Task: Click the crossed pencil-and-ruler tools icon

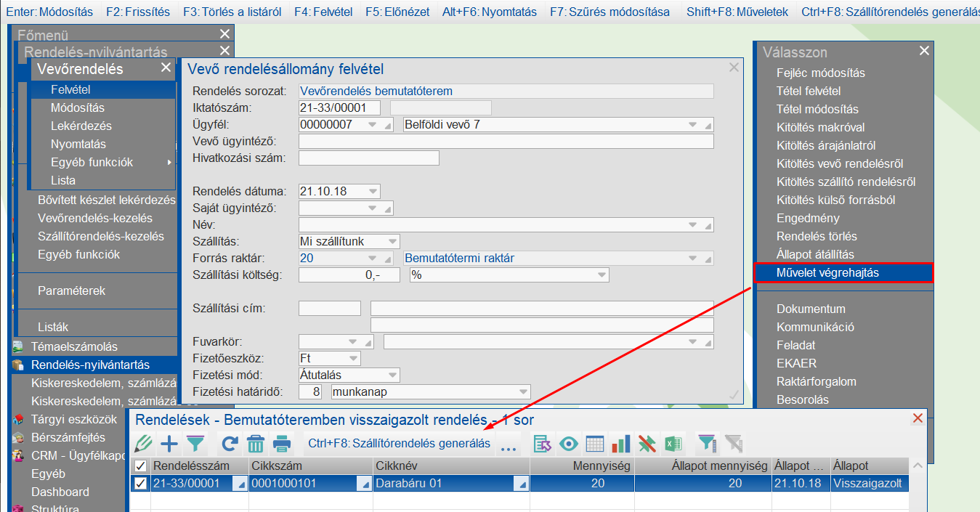Action: (647, 444)
